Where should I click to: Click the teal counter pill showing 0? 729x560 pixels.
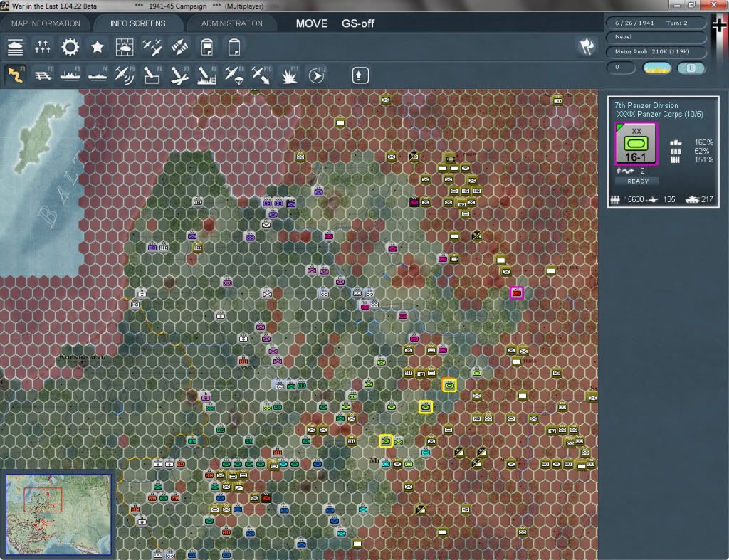point(691,68)
